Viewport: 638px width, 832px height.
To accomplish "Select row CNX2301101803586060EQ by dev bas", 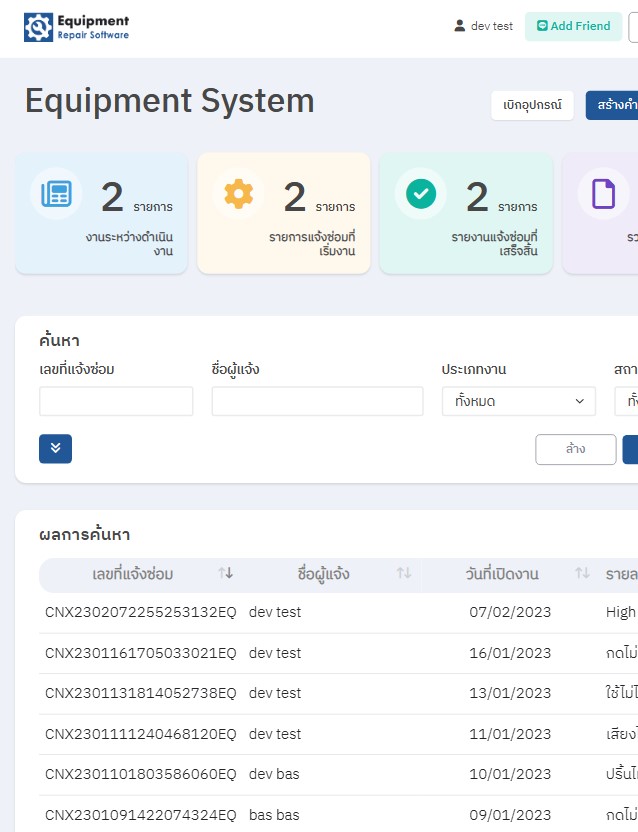I will point(140,774).
